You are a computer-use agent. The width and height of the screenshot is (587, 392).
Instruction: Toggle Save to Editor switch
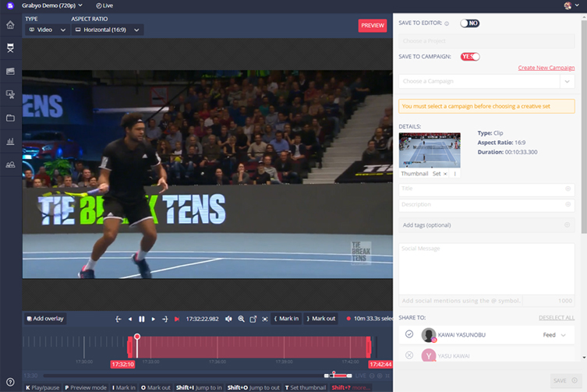click(x=470, y=23)
